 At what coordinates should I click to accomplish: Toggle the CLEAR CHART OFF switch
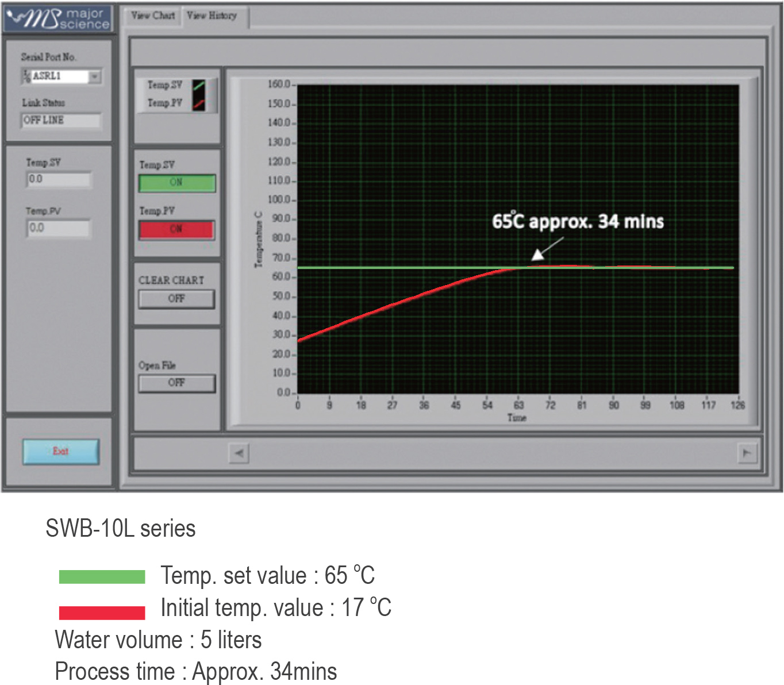point(176,299)
